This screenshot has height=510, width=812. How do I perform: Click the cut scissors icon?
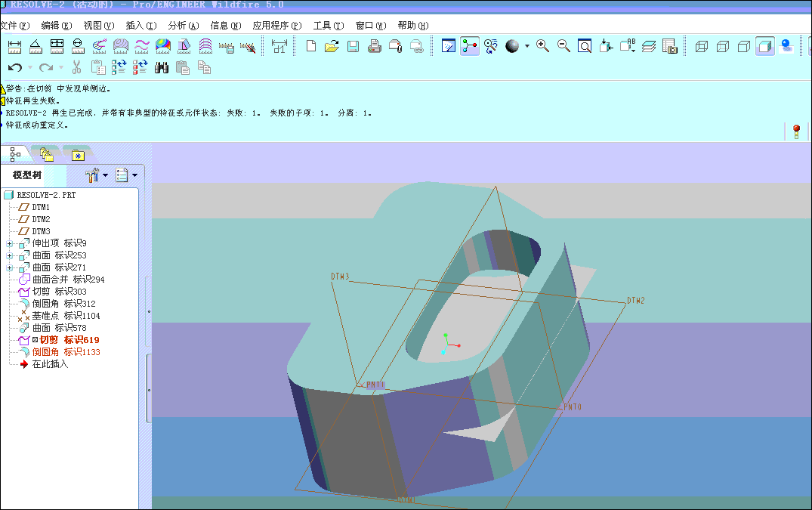coord(76,67)
